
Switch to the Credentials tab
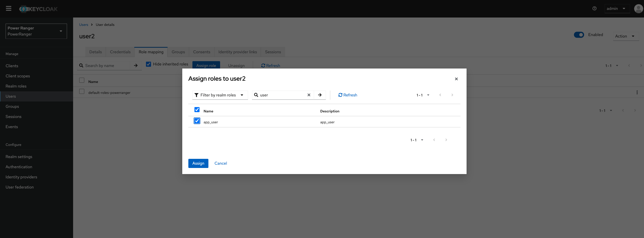pyautogui.click(x=120, y=52)
